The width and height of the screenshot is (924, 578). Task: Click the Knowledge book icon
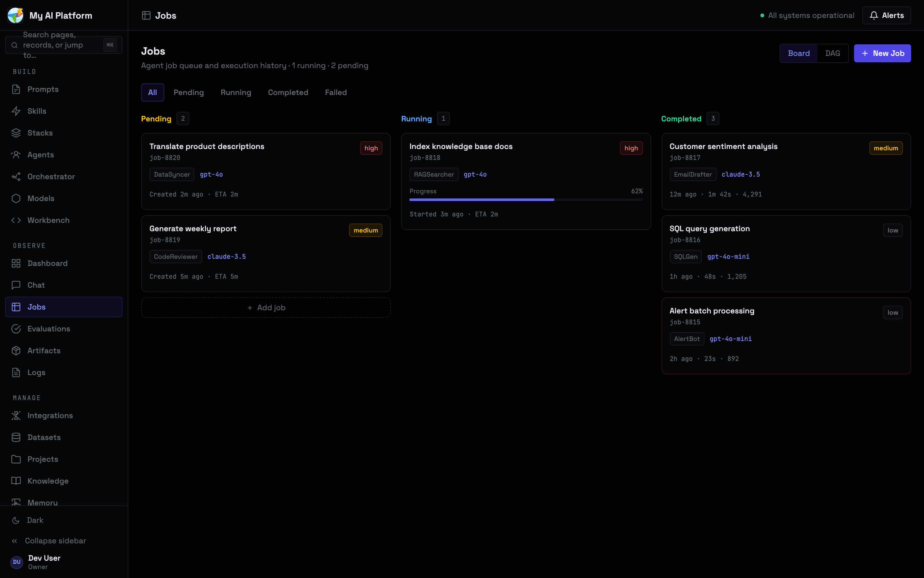16,480
